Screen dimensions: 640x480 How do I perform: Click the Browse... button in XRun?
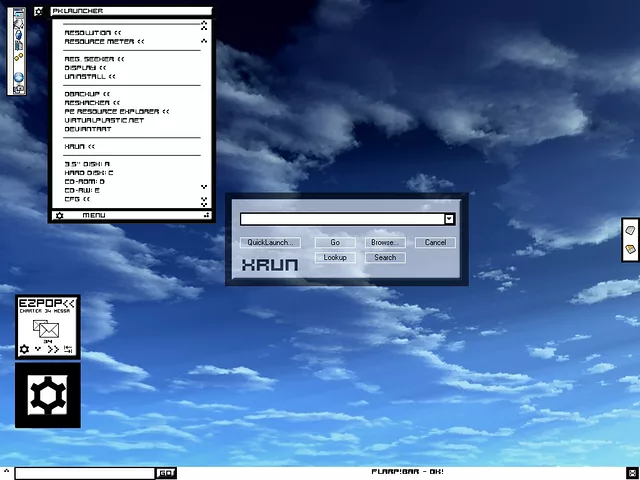[x=384, y=242]
